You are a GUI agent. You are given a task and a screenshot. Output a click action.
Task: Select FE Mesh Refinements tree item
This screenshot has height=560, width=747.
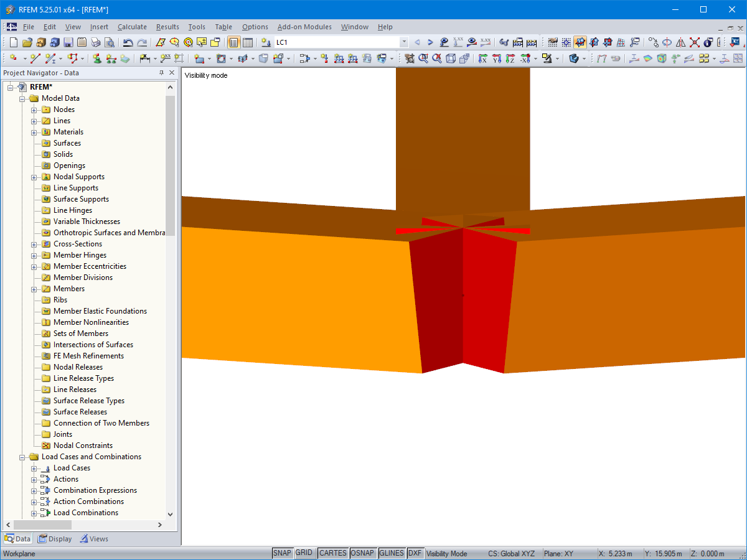point(88,356)
